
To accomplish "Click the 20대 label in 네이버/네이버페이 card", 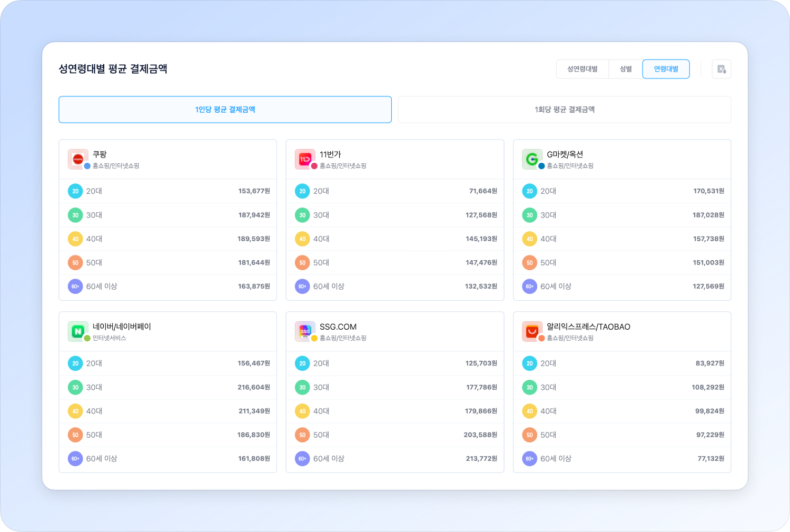I will [94, 363].
